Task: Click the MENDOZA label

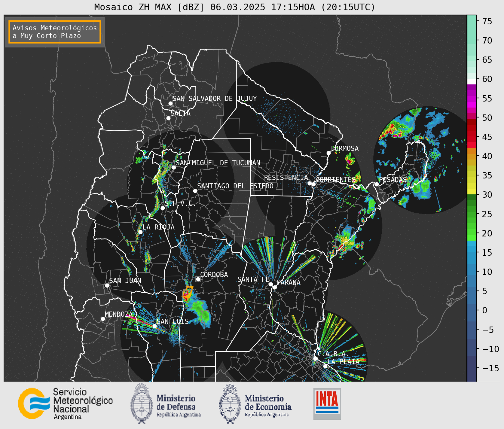Action: click(x=119, y=314)
